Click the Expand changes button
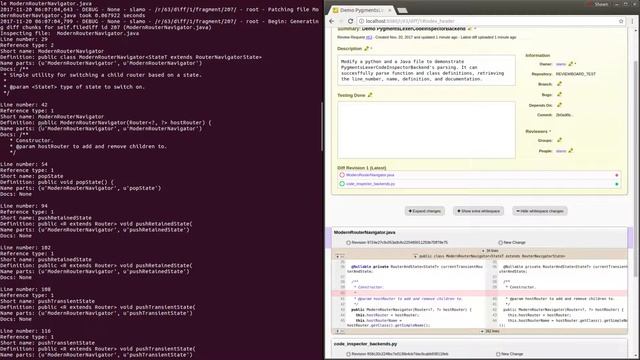Screen dimensions: 640x360 [x=424, y=211]
